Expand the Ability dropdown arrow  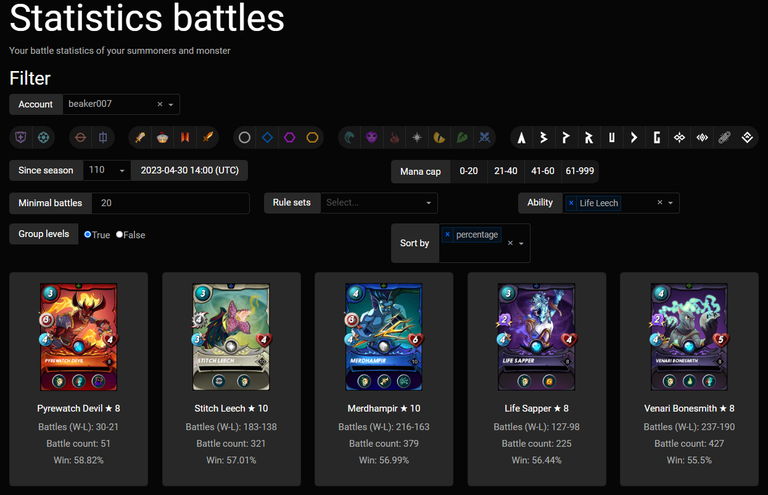(x=671, y=203)
